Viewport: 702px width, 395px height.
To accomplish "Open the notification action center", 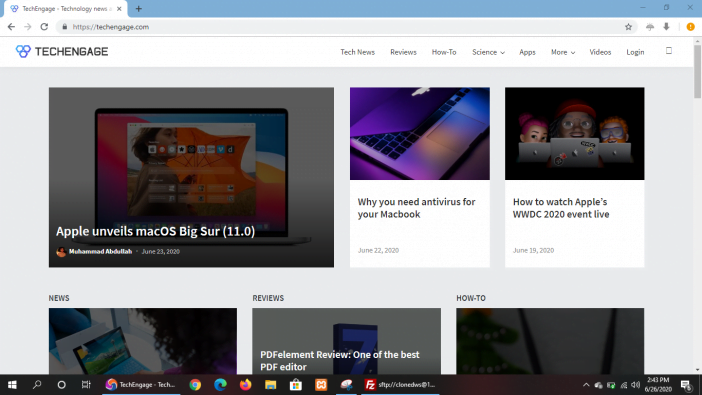I will point(686,385).
